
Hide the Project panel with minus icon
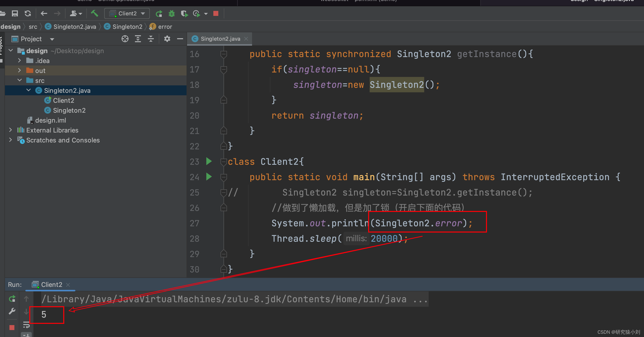(x=180, y=39)
